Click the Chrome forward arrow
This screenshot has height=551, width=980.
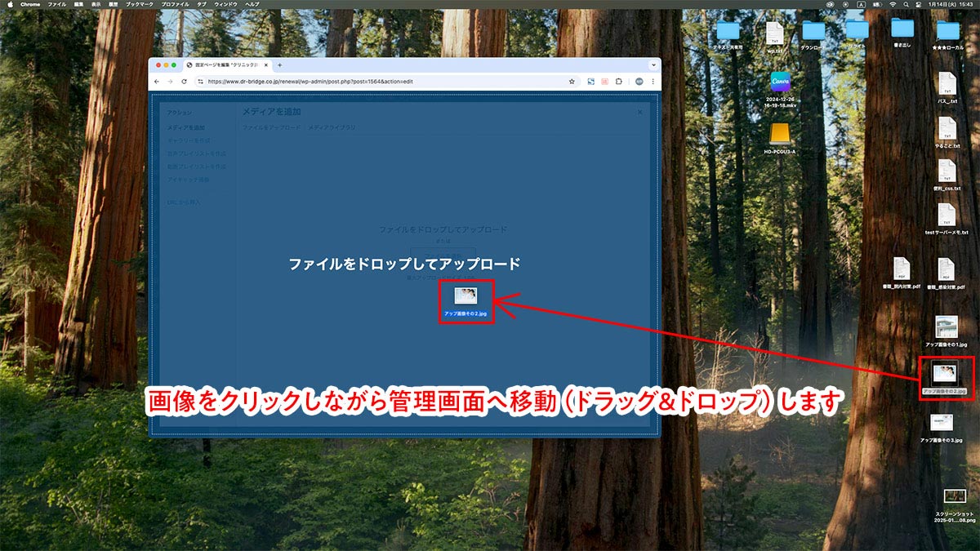(170, 82)
